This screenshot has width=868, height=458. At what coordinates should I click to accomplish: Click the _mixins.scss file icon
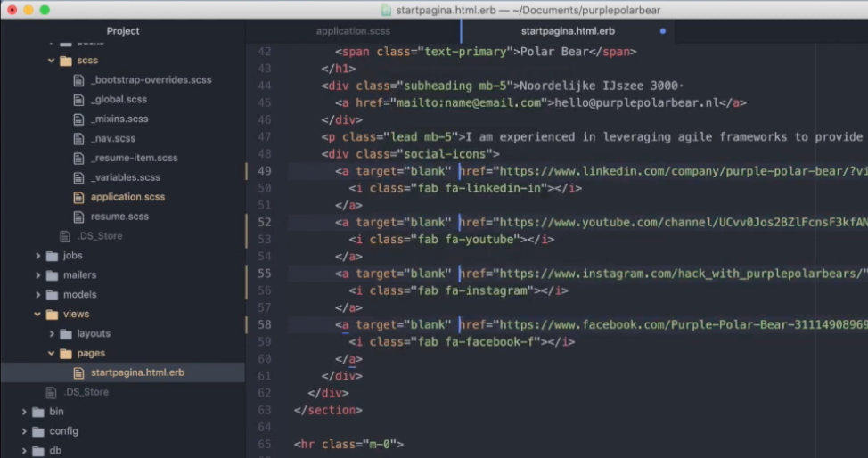(x=78, y=119)
